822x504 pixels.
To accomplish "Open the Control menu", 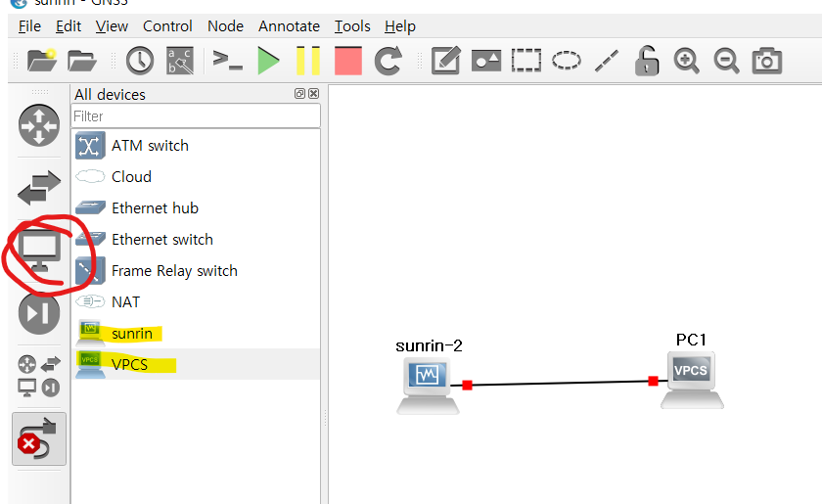I will click(x=167, y=26).
